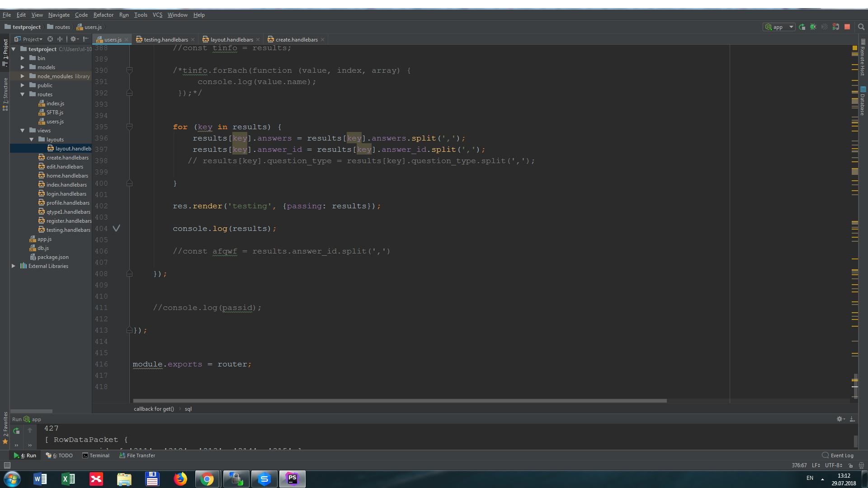Open the Tools menu
The image size is (868, 488).
click(141, 15)
